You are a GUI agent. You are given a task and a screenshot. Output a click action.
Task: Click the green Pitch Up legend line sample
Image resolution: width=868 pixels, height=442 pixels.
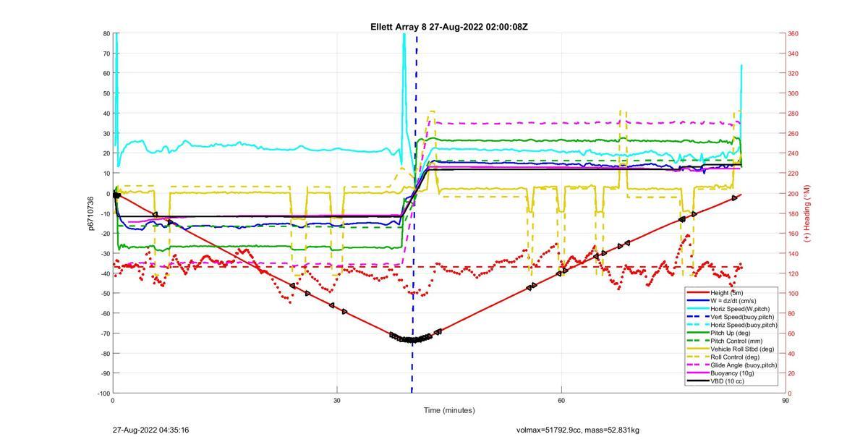(x=698, y=333)
